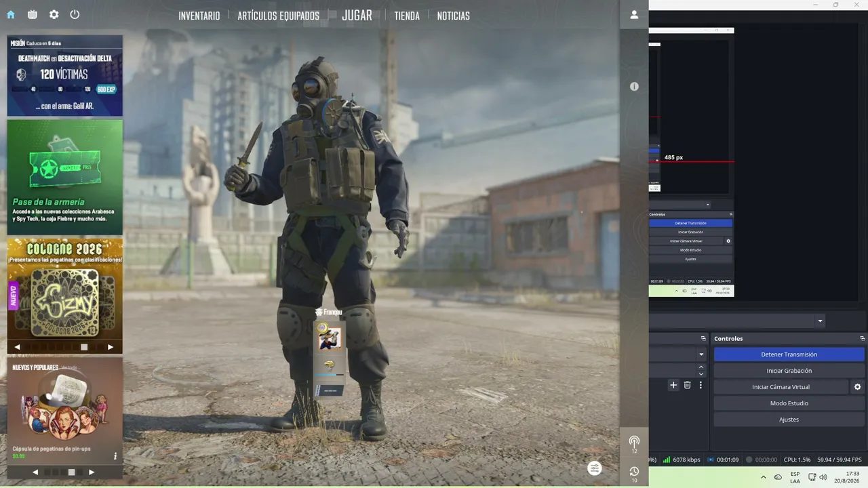Expand the dropdown beside Detener Transmisión
Viewport: 868px width, 488px height.
701,354
